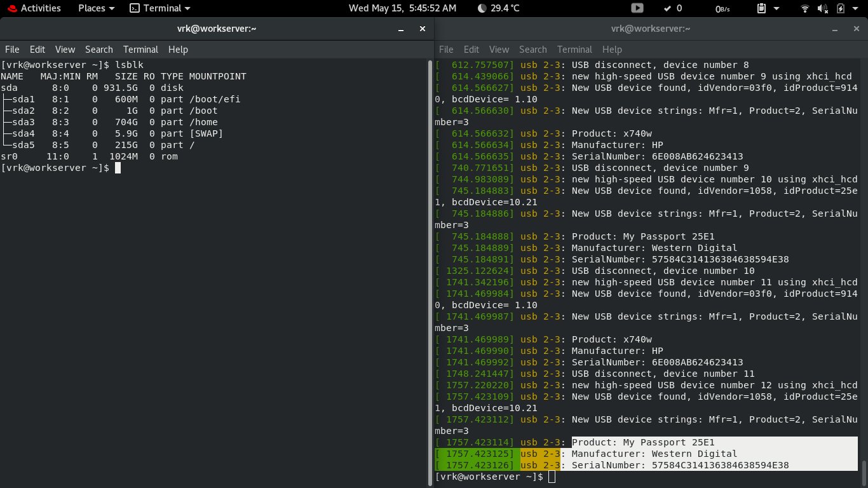Click the right terminal title bar text
868x488 pixels.
(x=651, y=29)
